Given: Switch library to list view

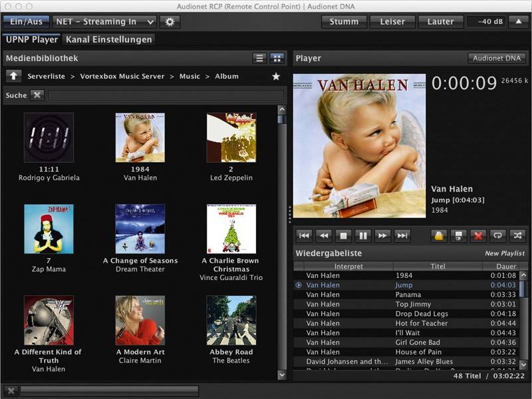Looking at the screenshot, I should click(x=259, y=59).
